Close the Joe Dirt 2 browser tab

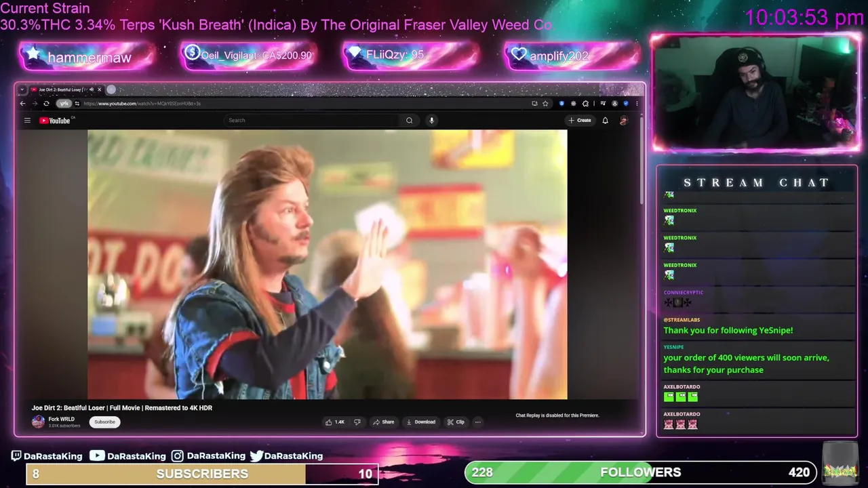point(99,89)
